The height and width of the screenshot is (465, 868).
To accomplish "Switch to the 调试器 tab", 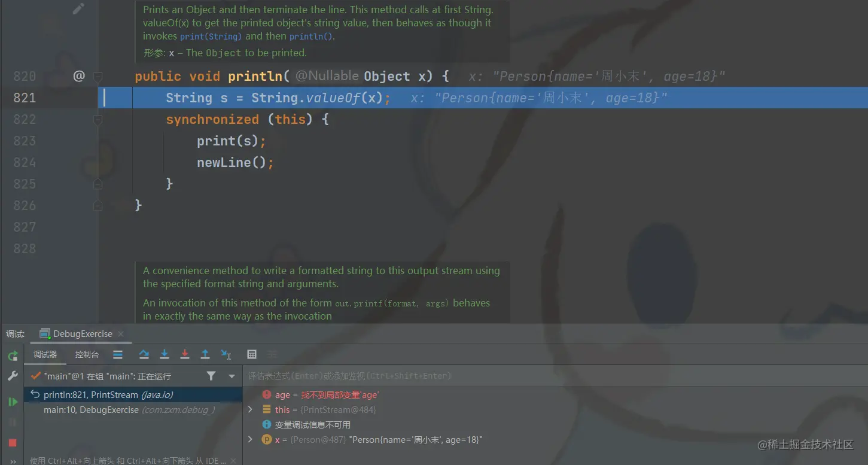I will point(45,354).
